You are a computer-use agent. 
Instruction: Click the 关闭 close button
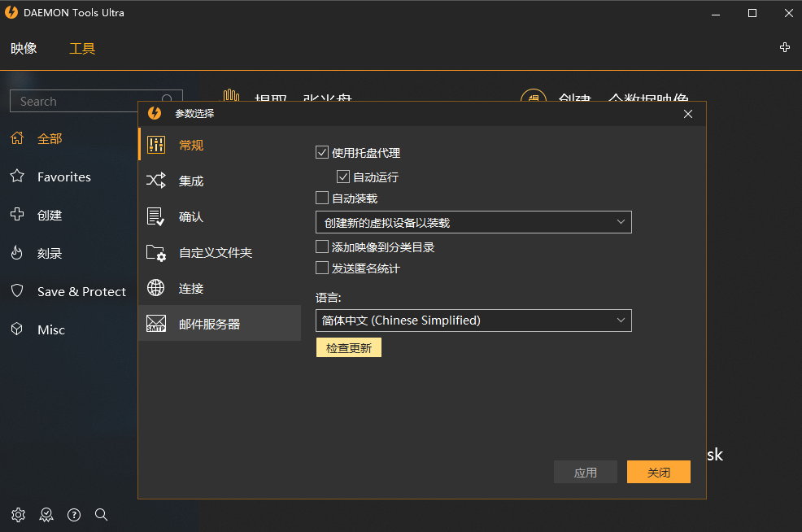(x=659, y=472)
